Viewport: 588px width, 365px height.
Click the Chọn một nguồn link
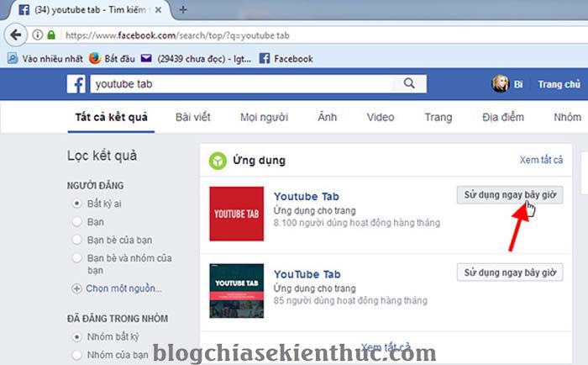pyautogui.click(x=123, y=288)
